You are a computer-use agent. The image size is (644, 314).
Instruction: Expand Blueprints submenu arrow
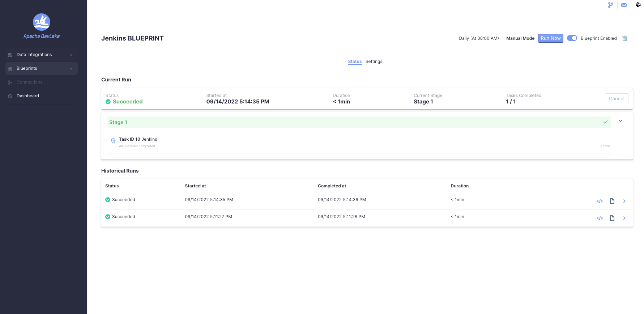click(71, 69)
